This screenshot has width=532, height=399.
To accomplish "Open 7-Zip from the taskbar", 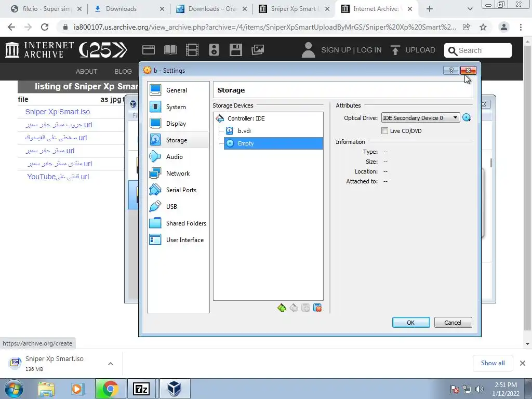I will (x=142, y=389).
